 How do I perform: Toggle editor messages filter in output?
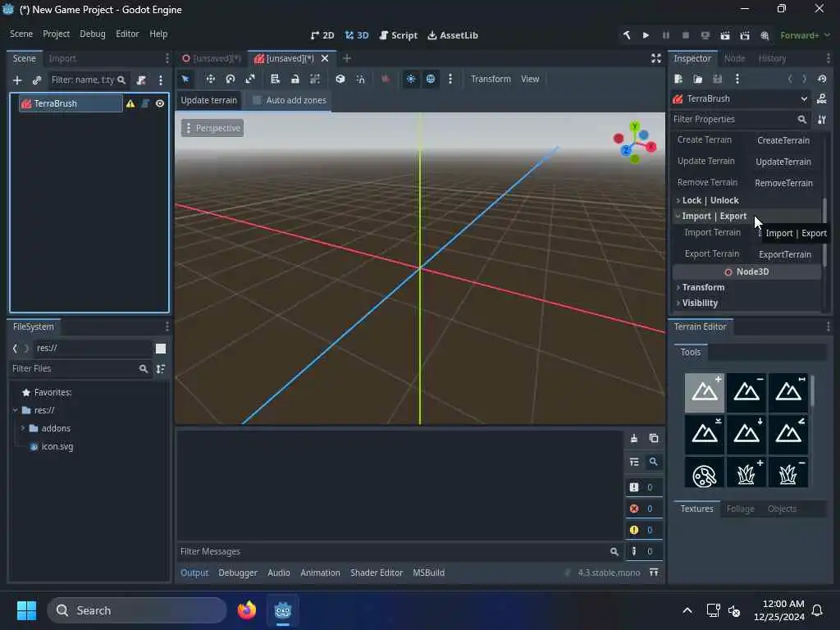pos(644,551)
